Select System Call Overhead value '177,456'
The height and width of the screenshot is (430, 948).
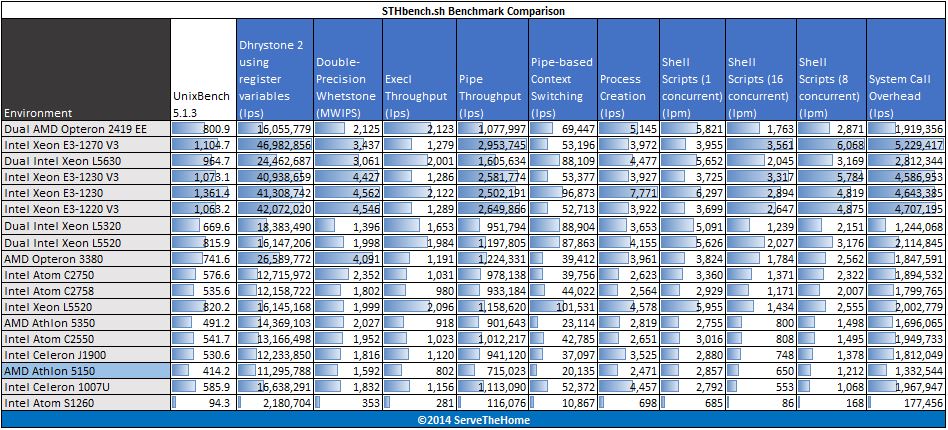(x=923, y=403)
